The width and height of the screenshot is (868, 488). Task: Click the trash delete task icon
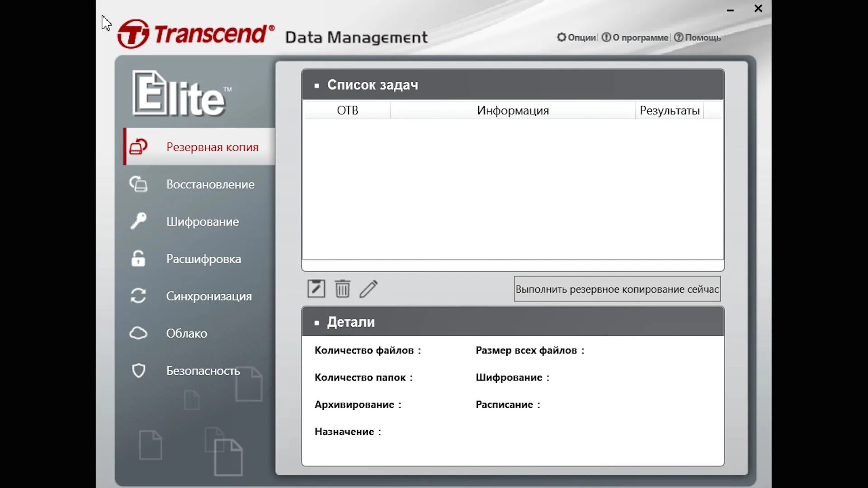[342, 289]
